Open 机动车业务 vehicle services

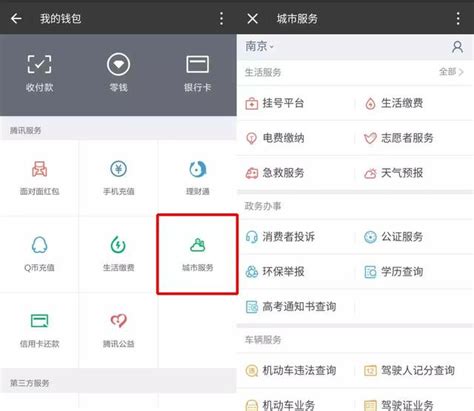[280, 405]
